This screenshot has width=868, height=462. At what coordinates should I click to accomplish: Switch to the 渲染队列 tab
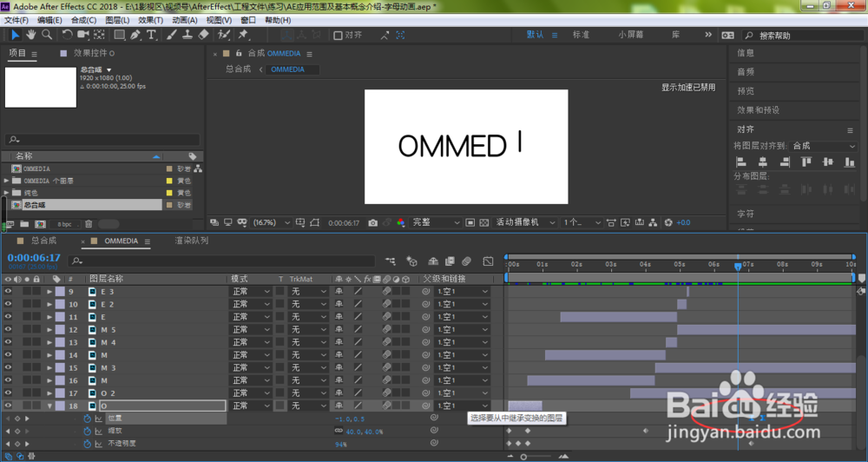(192, 241)
